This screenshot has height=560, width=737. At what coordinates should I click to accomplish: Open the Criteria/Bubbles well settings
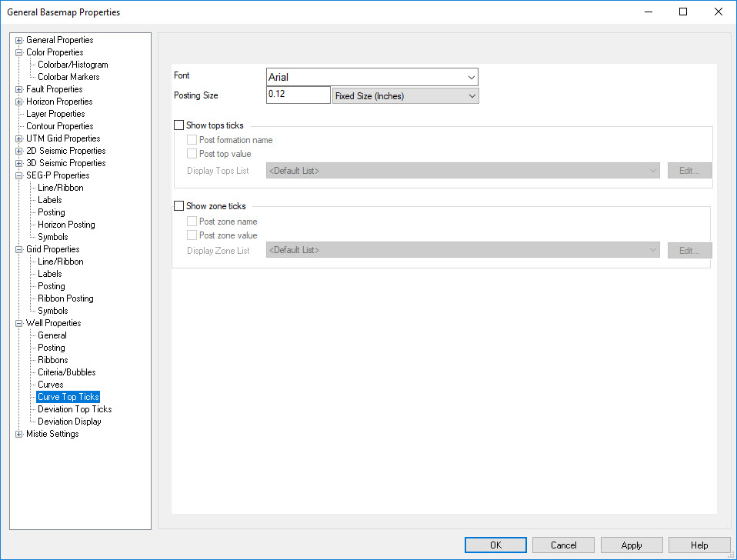click(67, 372)
